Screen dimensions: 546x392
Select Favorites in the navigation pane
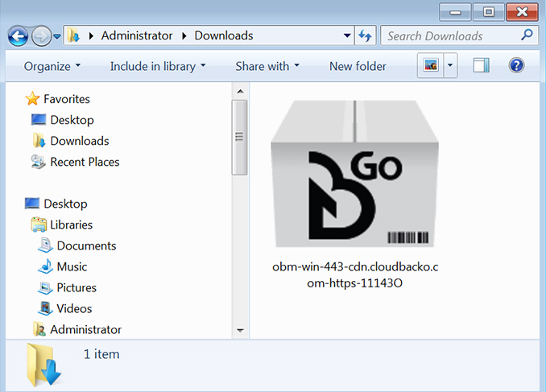(x=67, y=99)
